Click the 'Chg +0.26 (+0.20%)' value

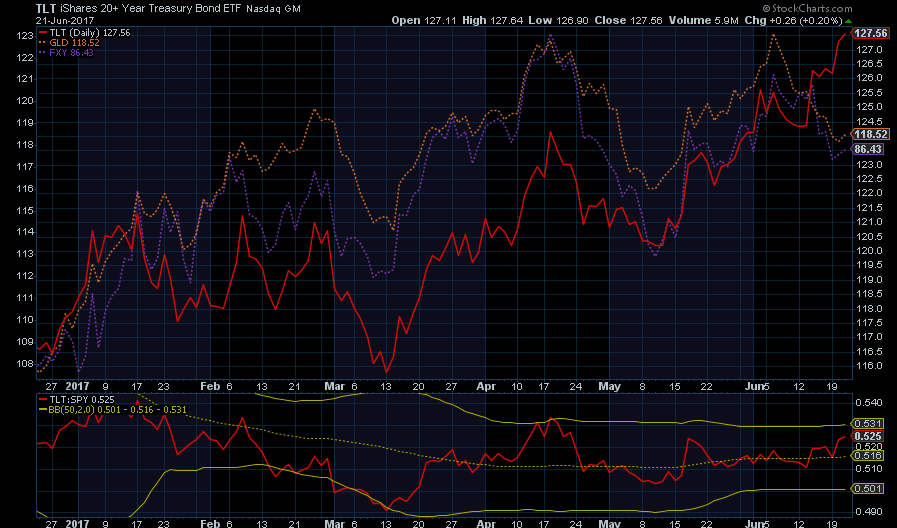[x=793, y=20]
